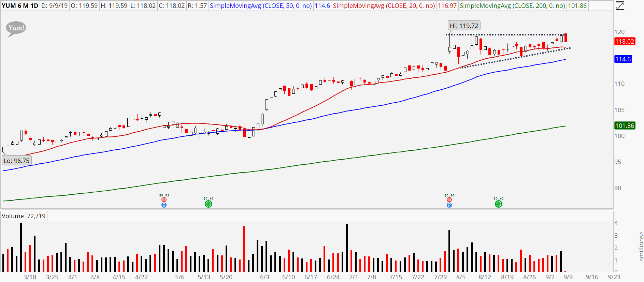Screen dimensions: 644x282
Task: Click the 6/24 date on time axis
Action: (x=333, y=277)
